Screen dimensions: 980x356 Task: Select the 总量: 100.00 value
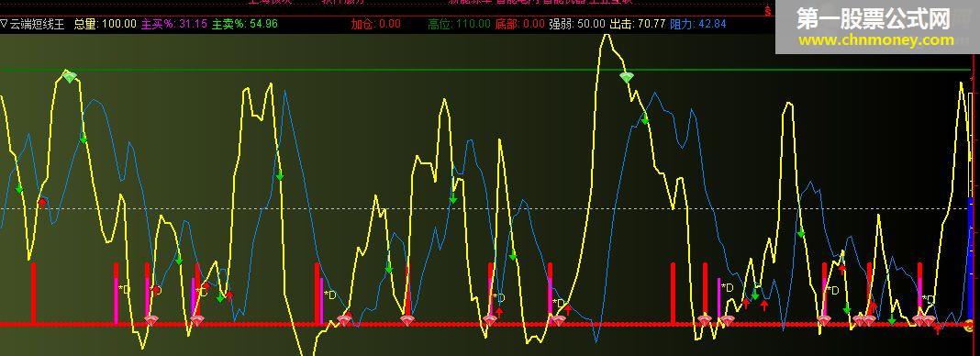tap(105, 25)
